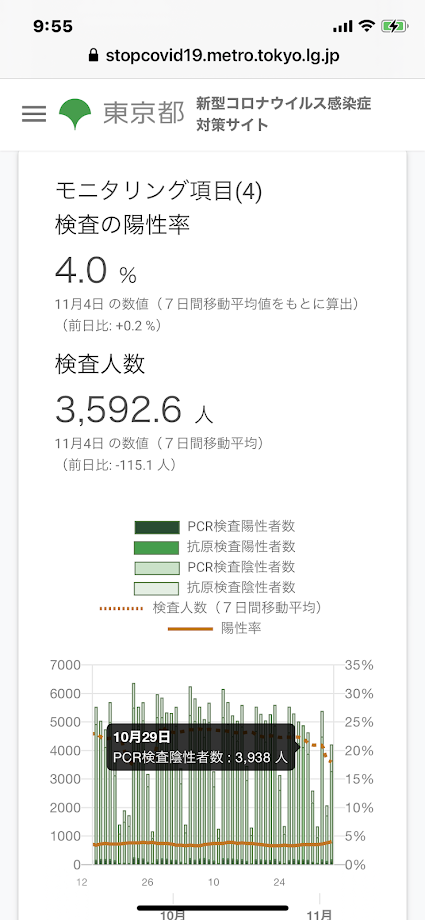Tap the battery charging status icon

click(x=394, y=26)
